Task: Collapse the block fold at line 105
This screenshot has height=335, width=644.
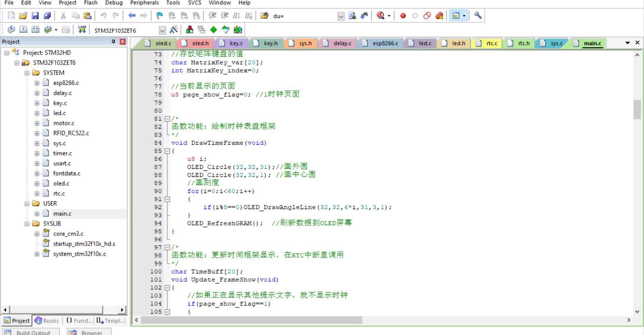Action: point(167,312)
